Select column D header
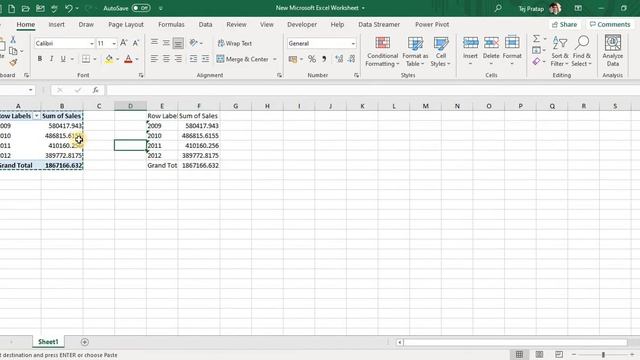This screenshot has height=360, width=640. tap(130, 106)
